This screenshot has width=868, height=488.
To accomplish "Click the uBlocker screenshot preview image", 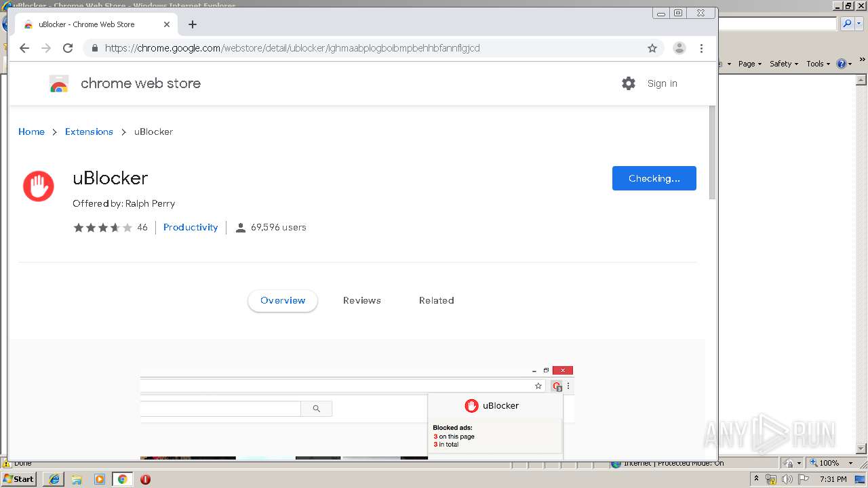I will 357,412.
